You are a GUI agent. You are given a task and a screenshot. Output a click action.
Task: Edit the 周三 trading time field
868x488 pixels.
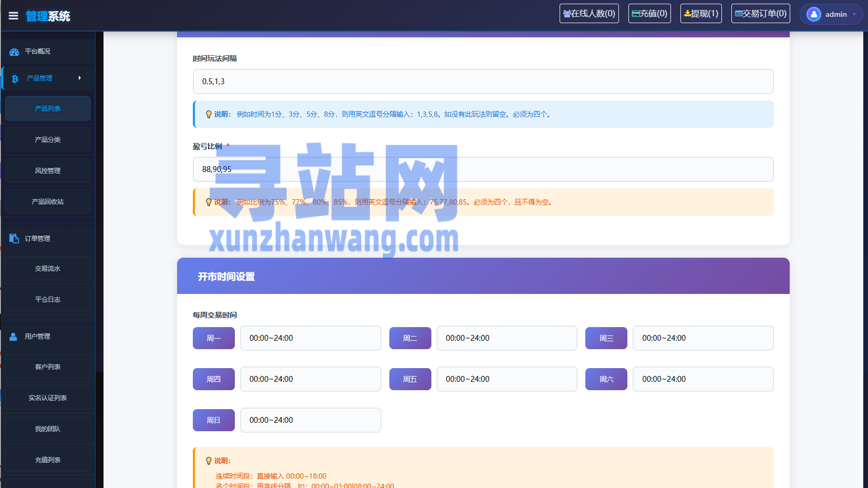(x=703, y=338)
